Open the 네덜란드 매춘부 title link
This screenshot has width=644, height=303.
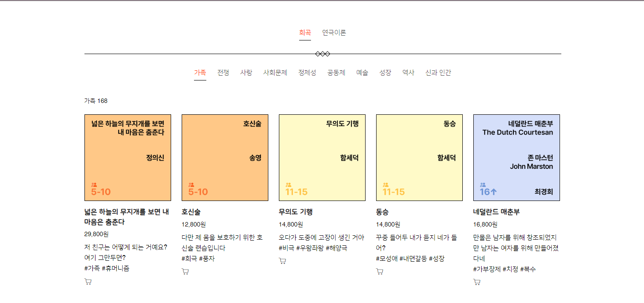click(496, 212)
